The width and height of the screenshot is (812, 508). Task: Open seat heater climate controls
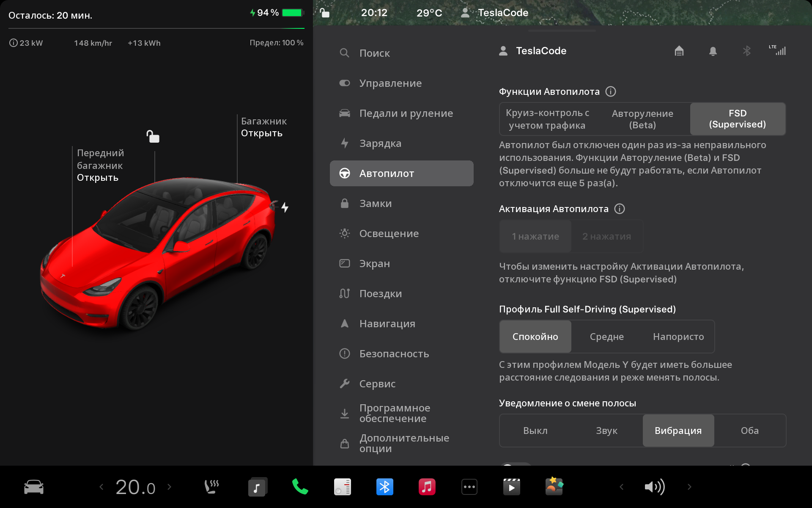[x=211, y=487]
